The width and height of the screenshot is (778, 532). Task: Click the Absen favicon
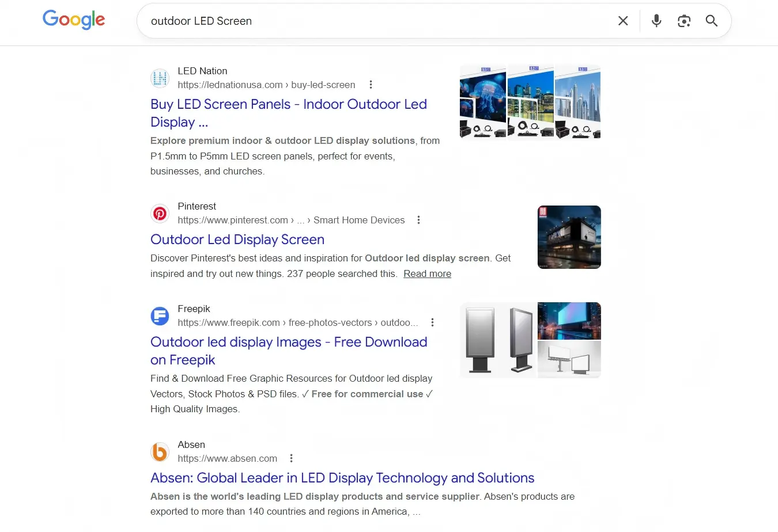[x=160, y=451]
